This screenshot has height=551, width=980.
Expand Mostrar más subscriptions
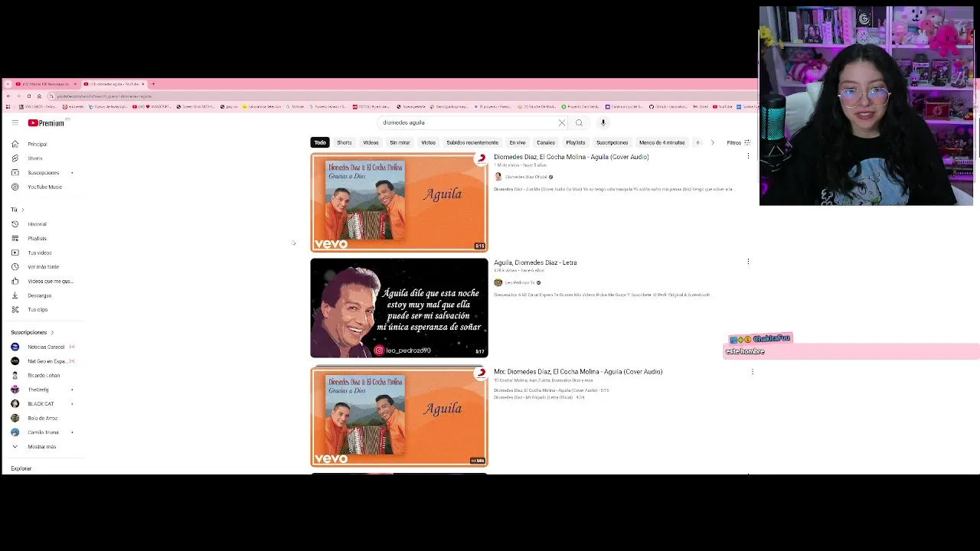click(42, 446)
